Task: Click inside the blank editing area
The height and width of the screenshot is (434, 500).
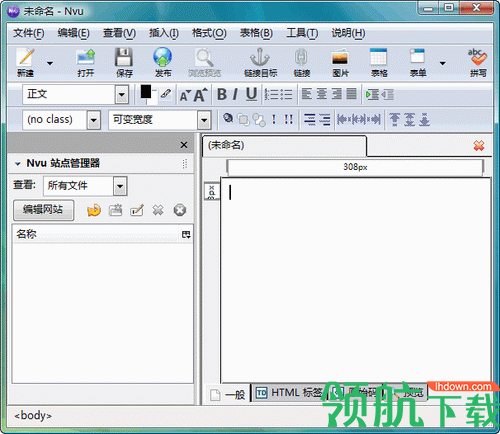Action: click(355, 280)
